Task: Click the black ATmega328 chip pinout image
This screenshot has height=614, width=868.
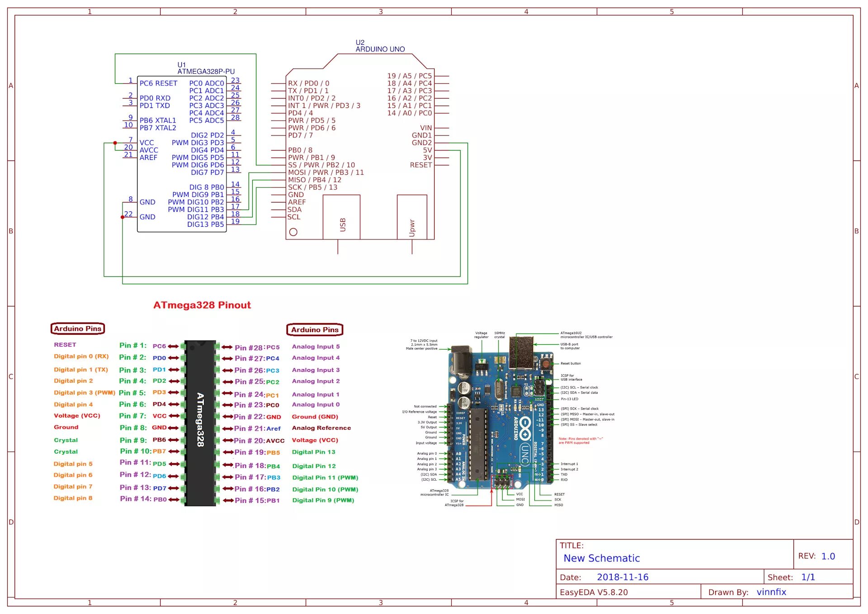Action: 200,423
